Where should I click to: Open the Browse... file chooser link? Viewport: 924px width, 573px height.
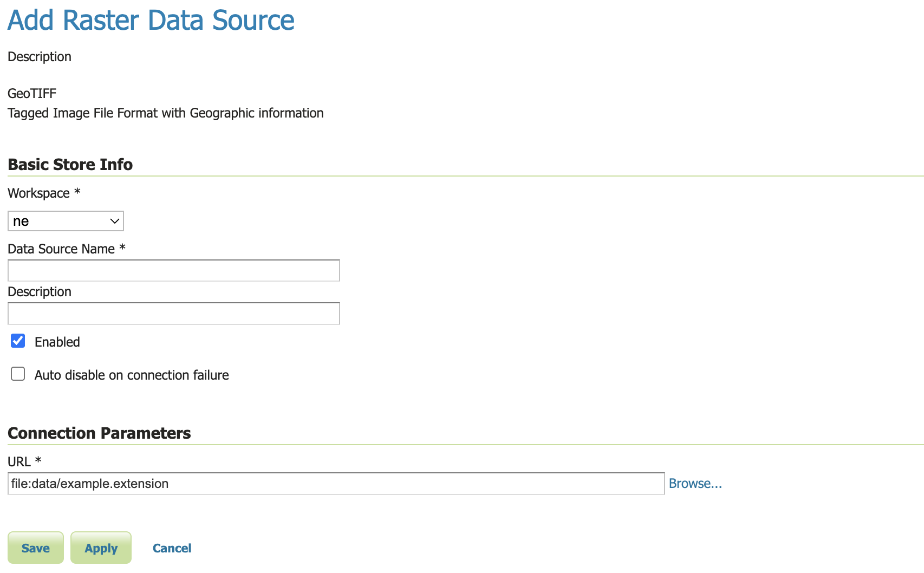pos(695,484)
